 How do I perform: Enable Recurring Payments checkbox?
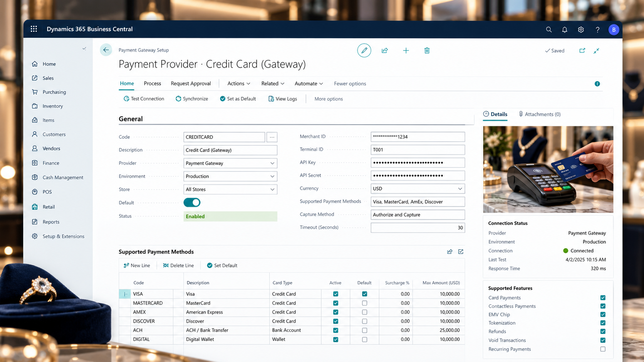603,349
